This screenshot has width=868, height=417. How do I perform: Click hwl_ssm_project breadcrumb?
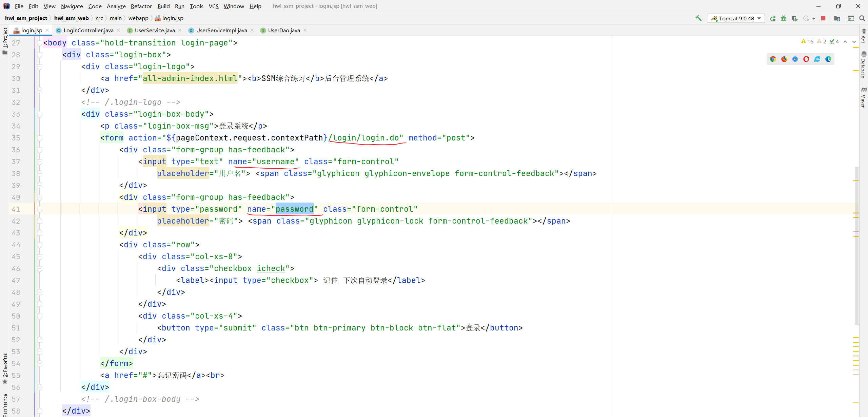point(26,18)
